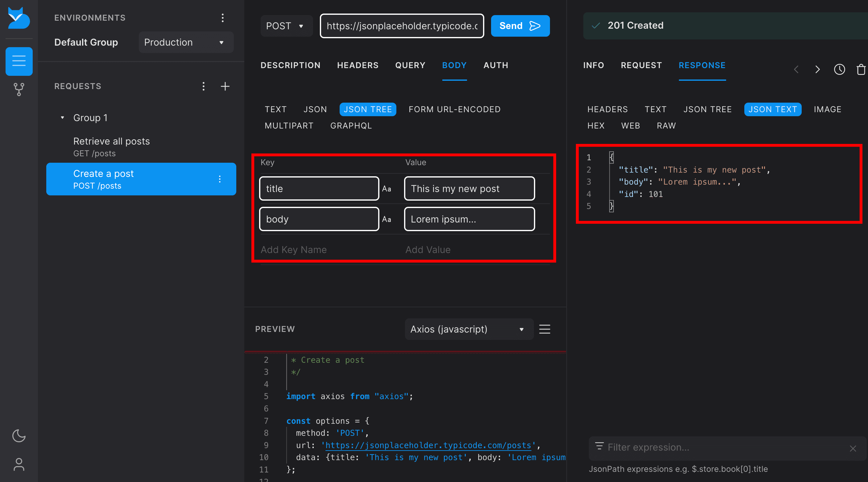Open Environments three-dot menu
This screenshot has height=482, width=868.
[223, 18]
